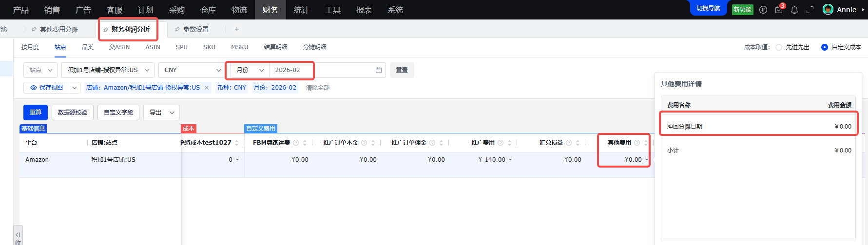
Task: Click help icon beside 汇兑损益
Action: 569,143
